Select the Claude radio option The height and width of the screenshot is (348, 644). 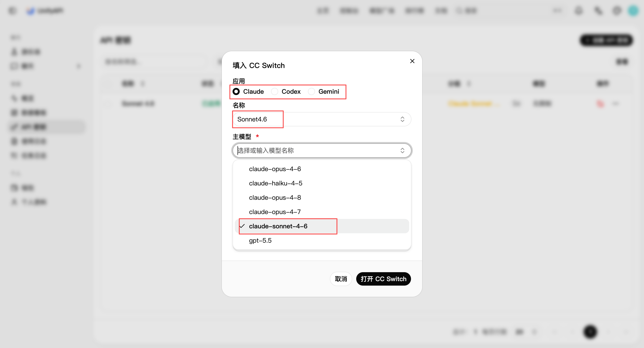point(236,91)
